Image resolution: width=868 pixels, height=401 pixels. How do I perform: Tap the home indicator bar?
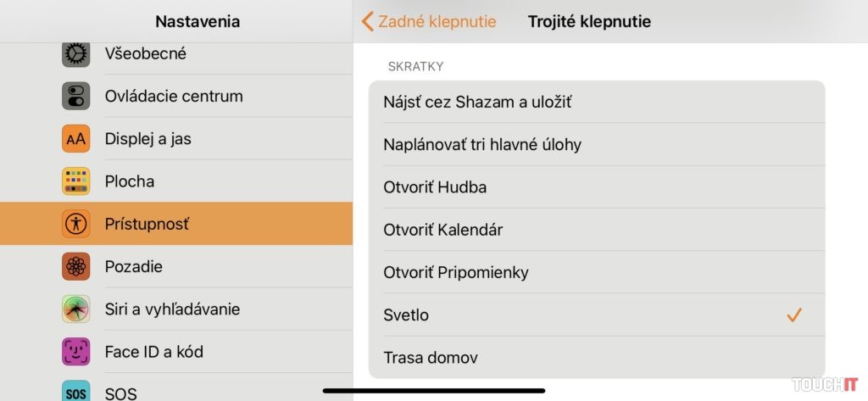(434, 391)
